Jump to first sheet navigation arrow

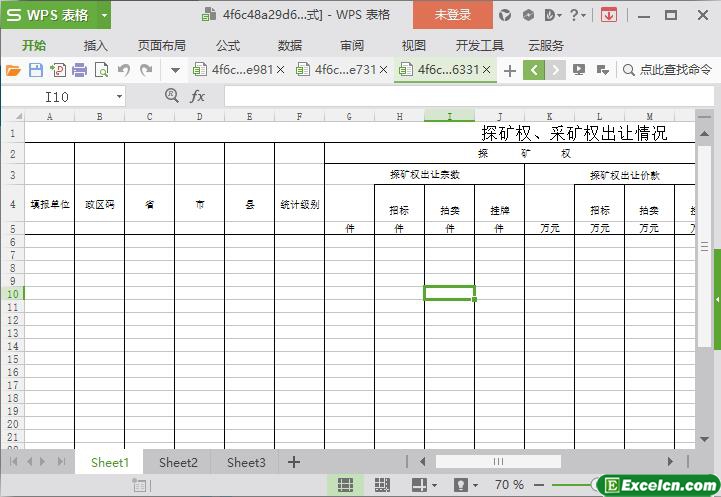pyautogui.click(x=13, y=462)
